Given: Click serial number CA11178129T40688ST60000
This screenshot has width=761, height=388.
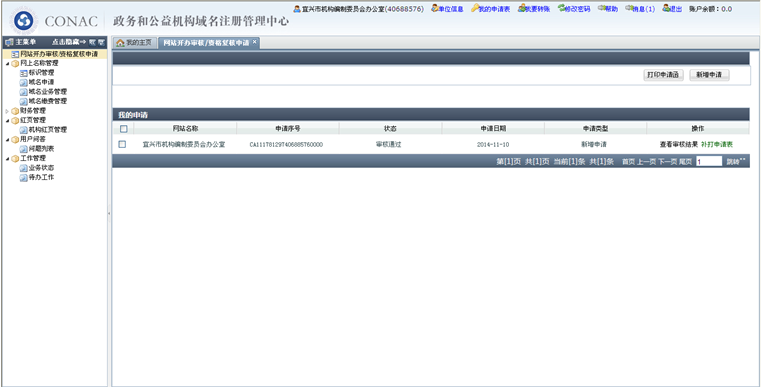Looking at the screenshot, I should click(x=286, y=145).
